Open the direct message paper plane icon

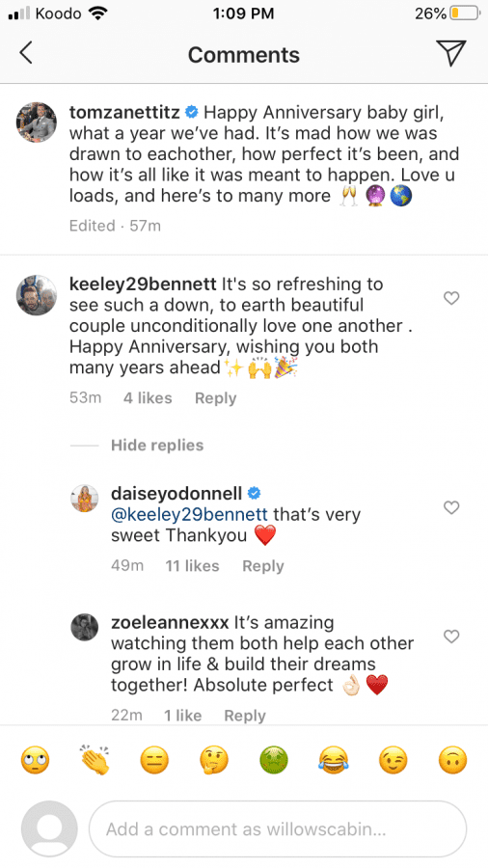[451, 53]
